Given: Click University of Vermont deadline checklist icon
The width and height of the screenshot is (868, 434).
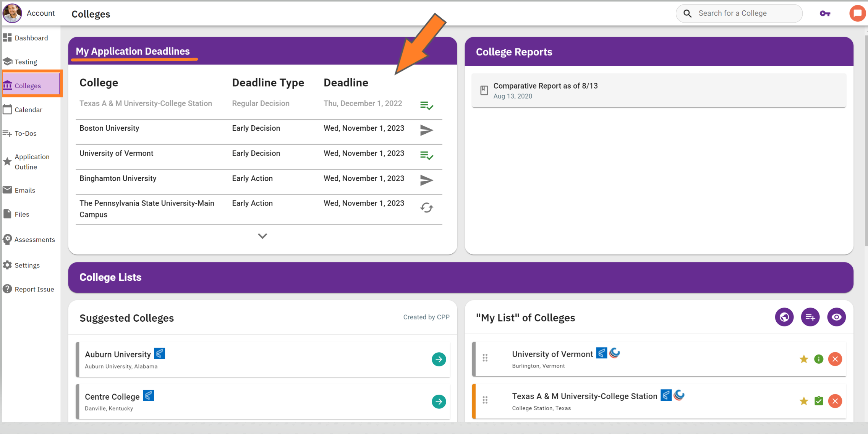Looking at the screenshot, I should tap(426, 155).
